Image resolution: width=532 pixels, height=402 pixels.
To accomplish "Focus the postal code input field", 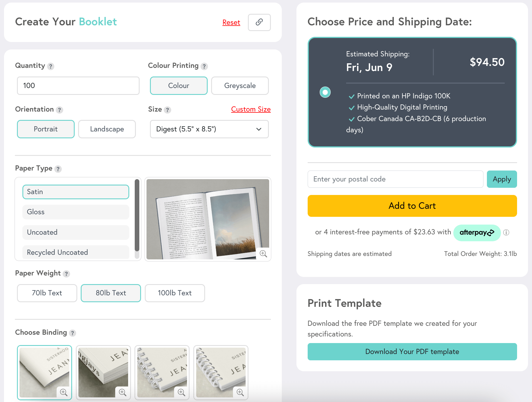I will tap(395, 179).
